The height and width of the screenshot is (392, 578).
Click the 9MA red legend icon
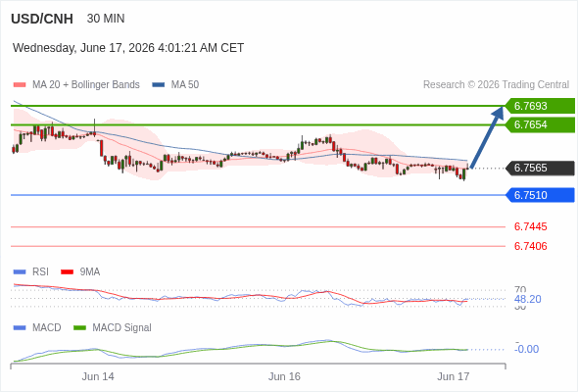click(x=67, y=272)
